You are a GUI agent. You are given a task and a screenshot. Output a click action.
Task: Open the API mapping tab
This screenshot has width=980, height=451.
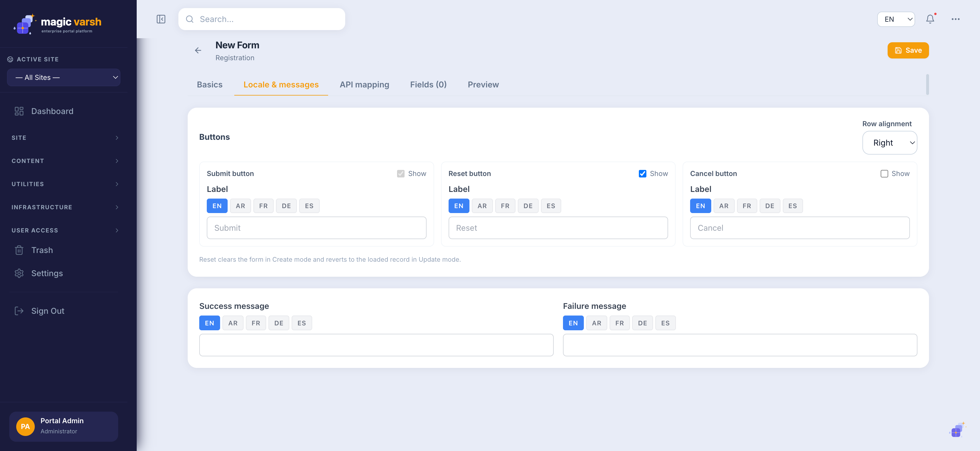[x=364, y=85]
